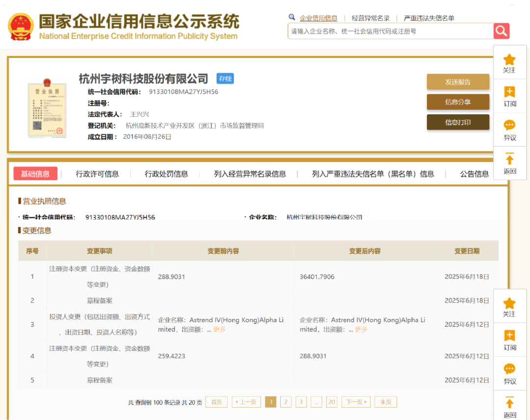Select the 严重违法失信名单 search category
530x420 pixels.
pyautogui.click(x=429, y=18)
